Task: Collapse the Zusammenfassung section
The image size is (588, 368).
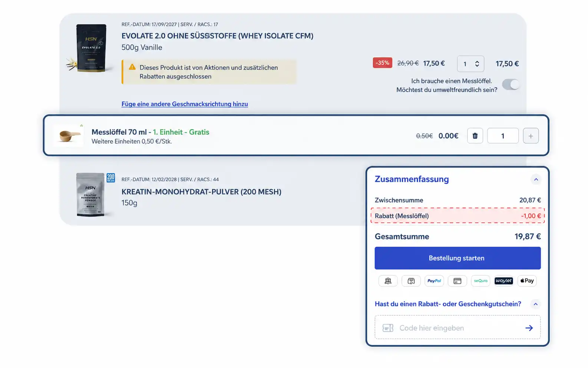Action: [536, 180]
